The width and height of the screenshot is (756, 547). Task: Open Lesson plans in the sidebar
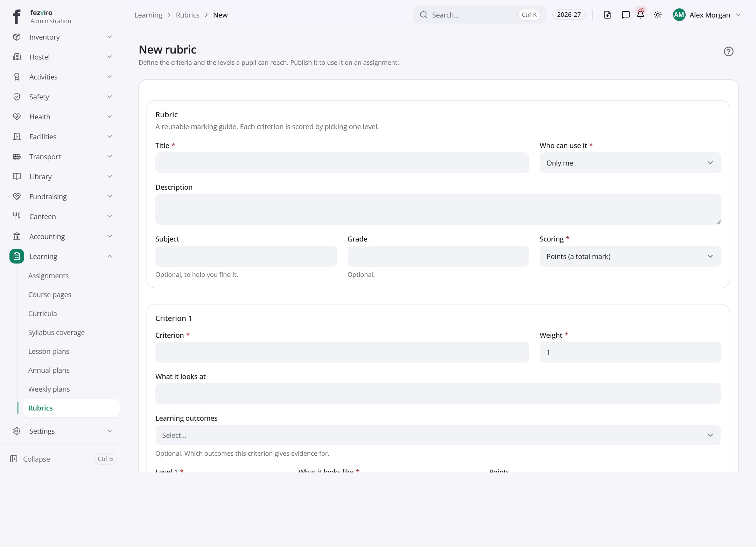(49, 351)
